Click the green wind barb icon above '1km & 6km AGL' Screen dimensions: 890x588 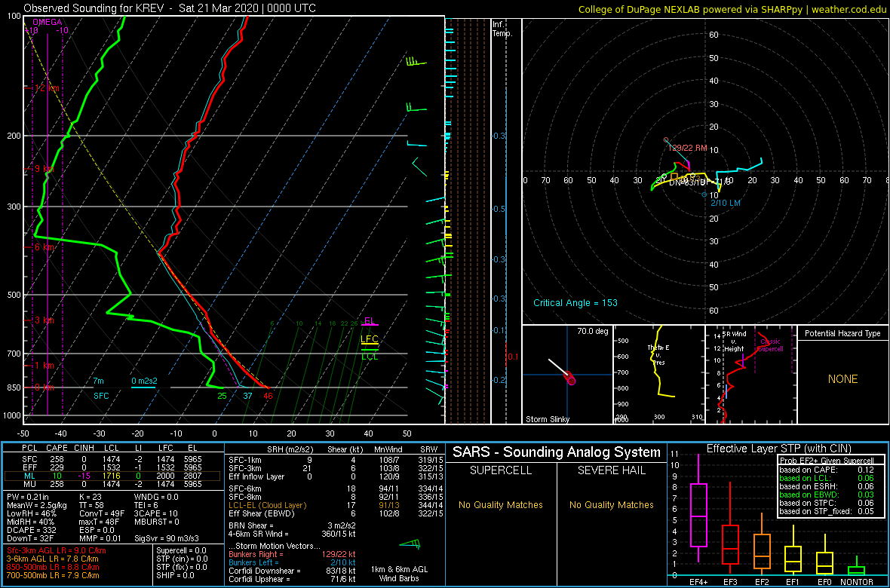tap(410, 544)
